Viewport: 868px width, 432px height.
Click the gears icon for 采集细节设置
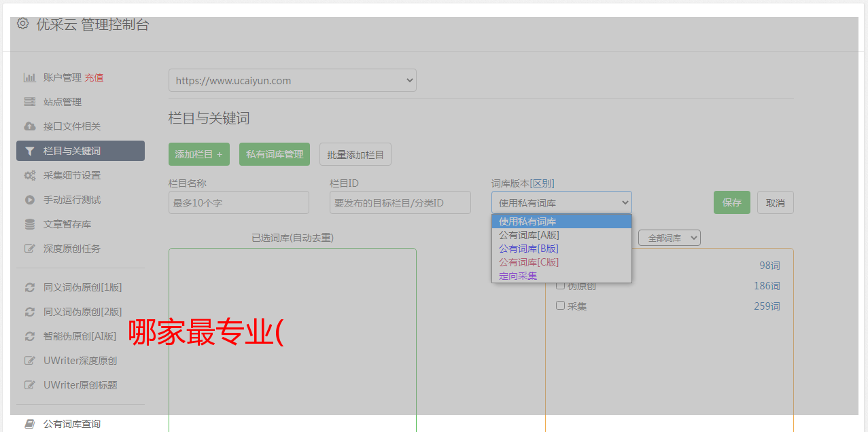(29, 175)
